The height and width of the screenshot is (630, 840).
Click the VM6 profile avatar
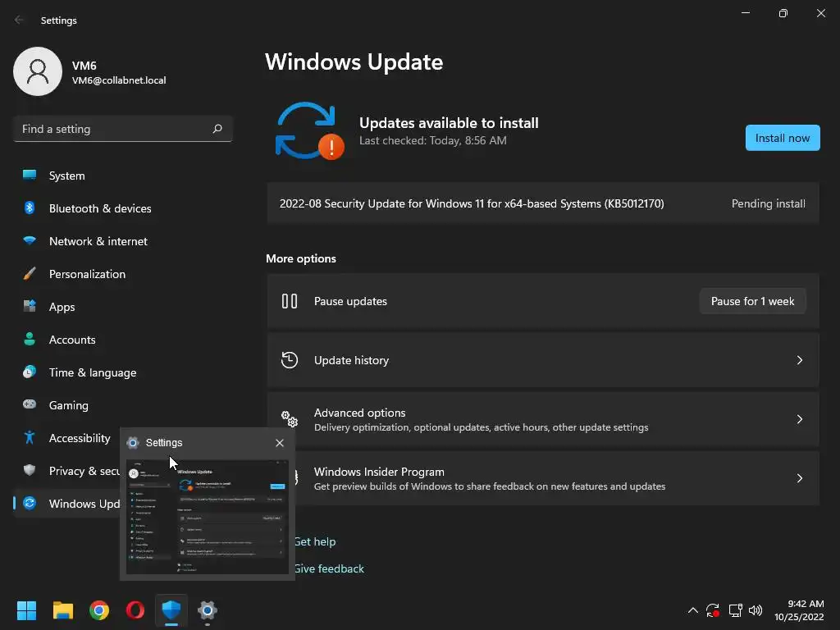tap(38, 71)
